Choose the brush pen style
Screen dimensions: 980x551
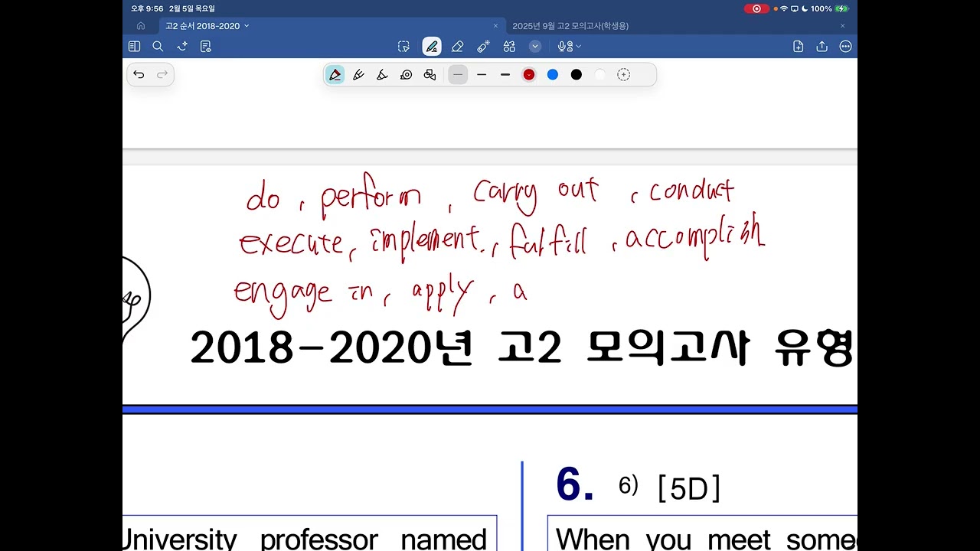(382, 74)
